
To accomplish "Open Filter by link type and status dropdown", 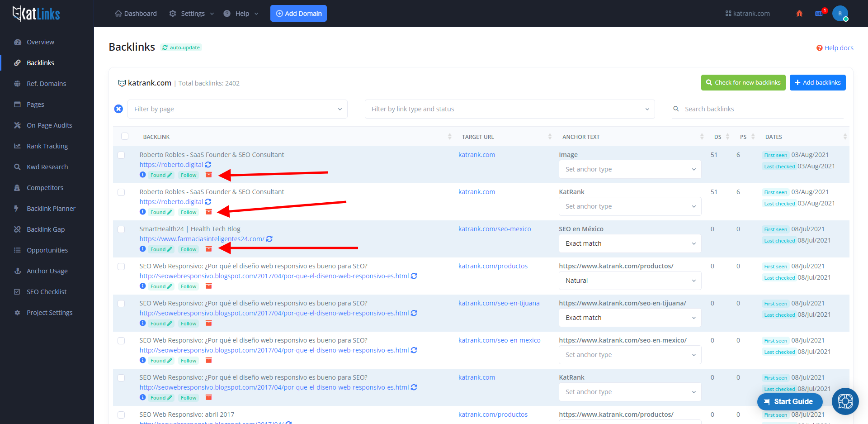I will (x=510, y=109).
